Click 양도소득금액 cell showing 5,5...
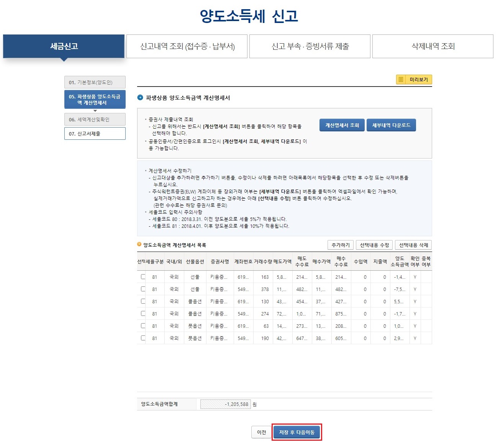Screen dimensions: 498x448 coord(400,301)
